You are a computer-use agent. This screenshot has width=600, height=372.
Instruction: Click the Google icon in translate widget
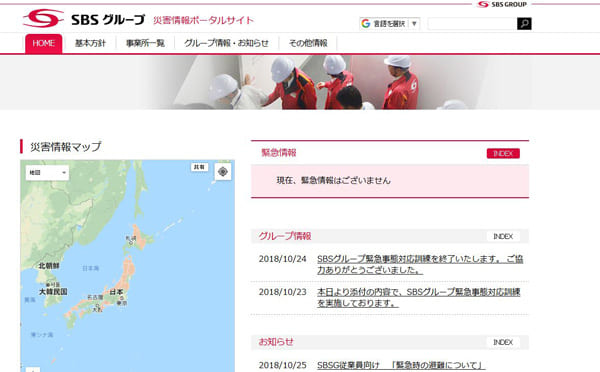click(366, 24)
